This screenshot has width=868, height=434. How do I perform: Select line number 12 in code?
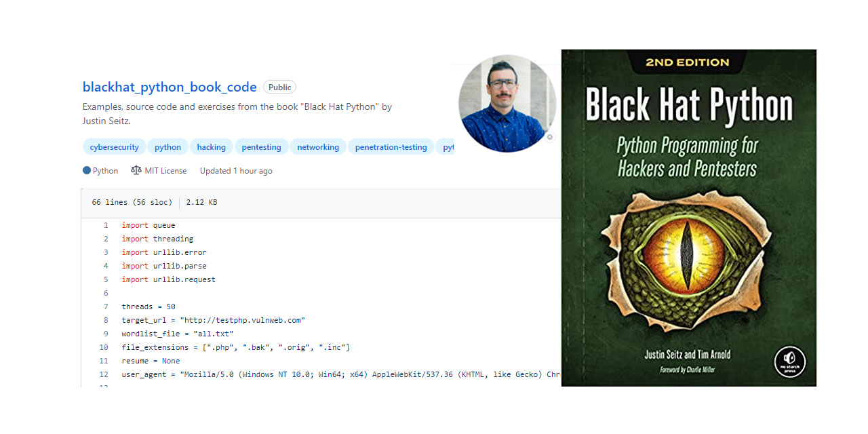point(104,374)
